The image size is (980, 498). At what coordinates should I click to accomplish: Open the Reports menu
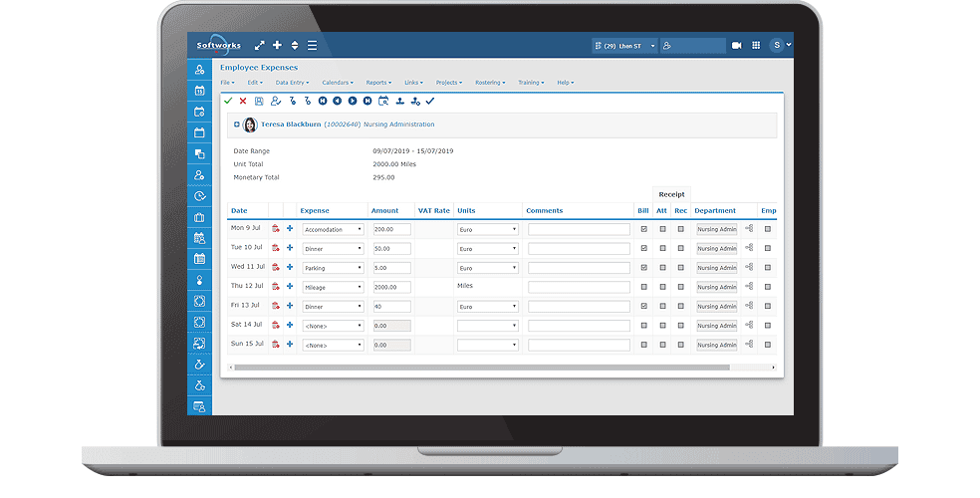[378, 83]
